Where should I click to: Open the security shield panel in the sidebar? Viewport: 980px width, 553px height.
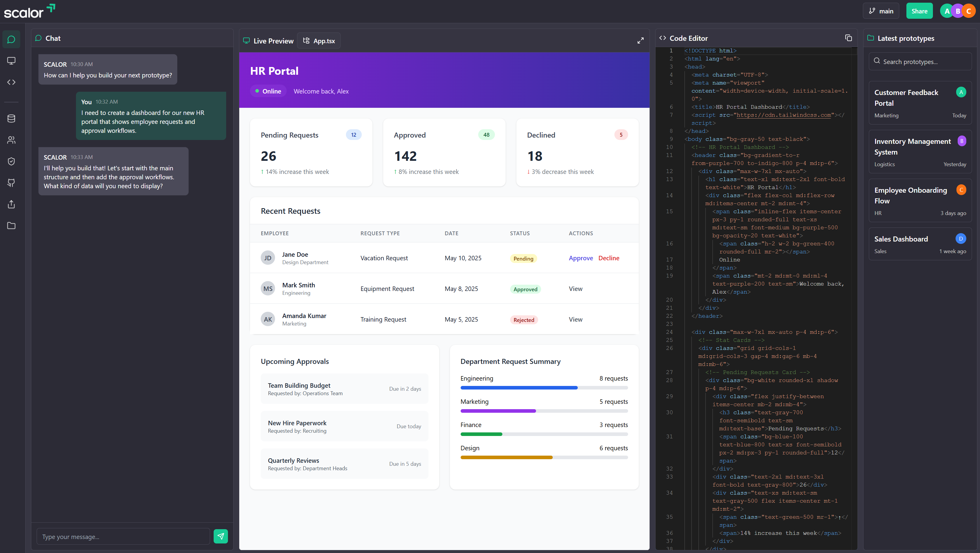point(11,161)
